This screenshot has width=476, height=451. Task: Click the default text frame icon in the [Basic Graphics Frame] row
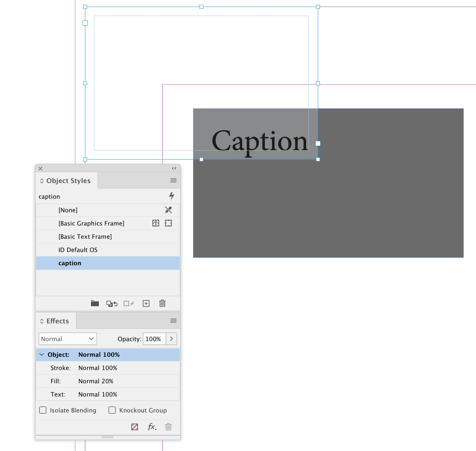pyautogui.click(x=156, y=223)
